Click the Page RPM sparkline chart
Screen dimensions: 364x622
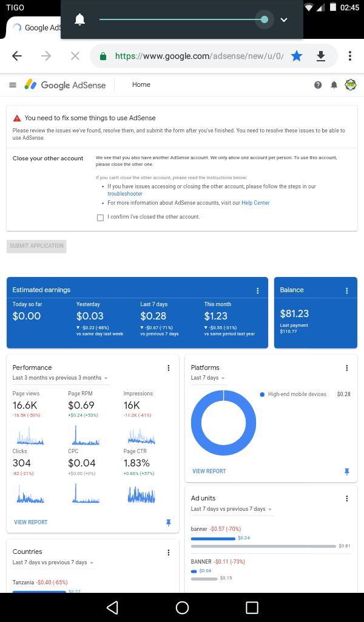86,436
